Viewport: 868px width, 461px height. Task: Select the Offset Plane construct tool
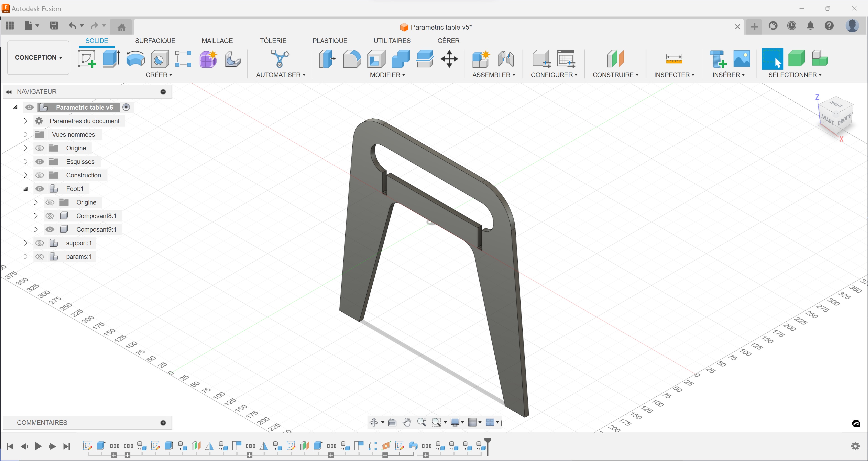[x=615, y=59]
